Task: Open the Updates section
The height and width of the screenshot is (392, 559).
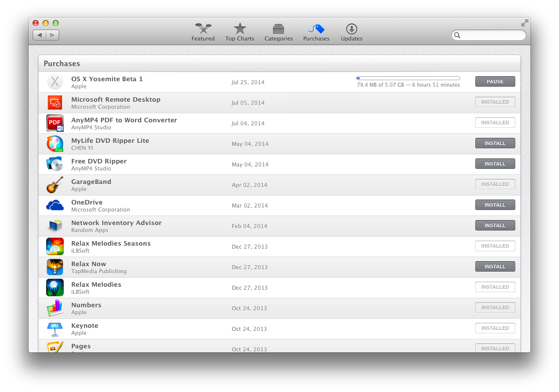Action: [352, 33]
